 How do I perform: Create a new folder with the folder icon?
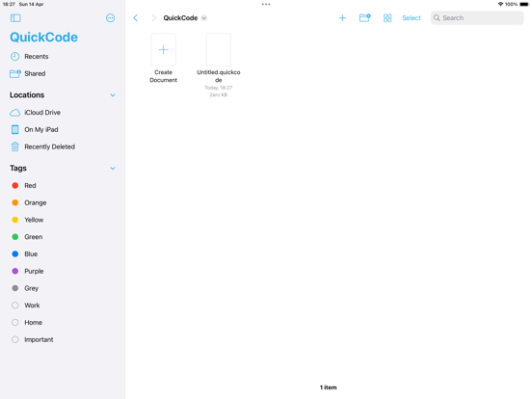tap(364, 18)
